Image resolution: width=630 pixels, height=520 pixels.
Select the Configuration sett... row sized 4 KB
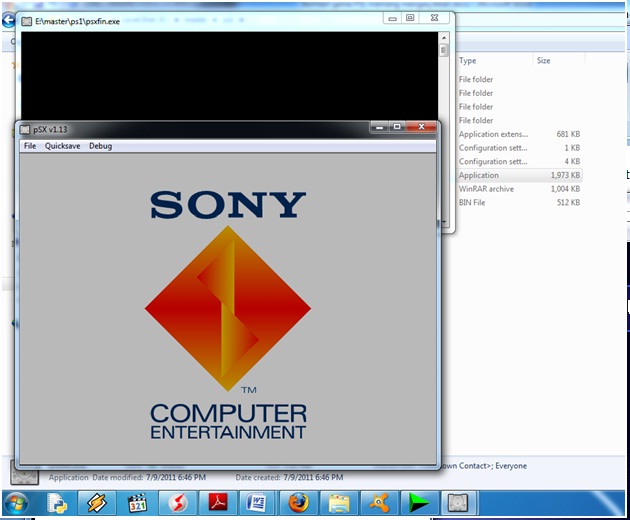(519, 162)
